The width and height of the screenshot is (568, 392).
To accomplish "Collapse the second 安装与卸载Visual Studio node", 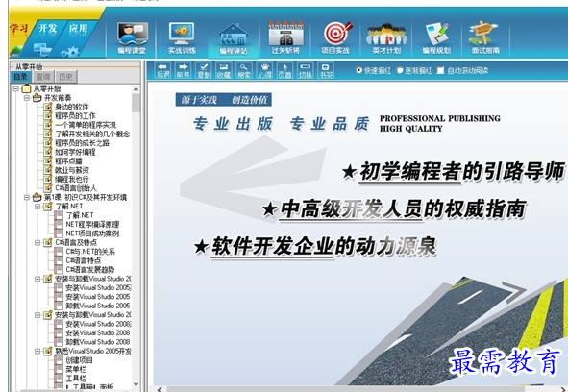I will [37, 315].
